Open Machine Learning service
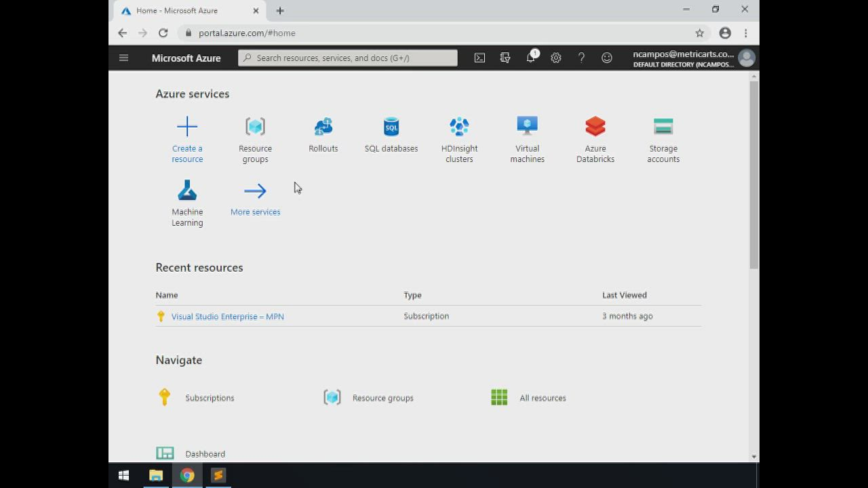Screen dimensions: 868x488 [187, 203]
